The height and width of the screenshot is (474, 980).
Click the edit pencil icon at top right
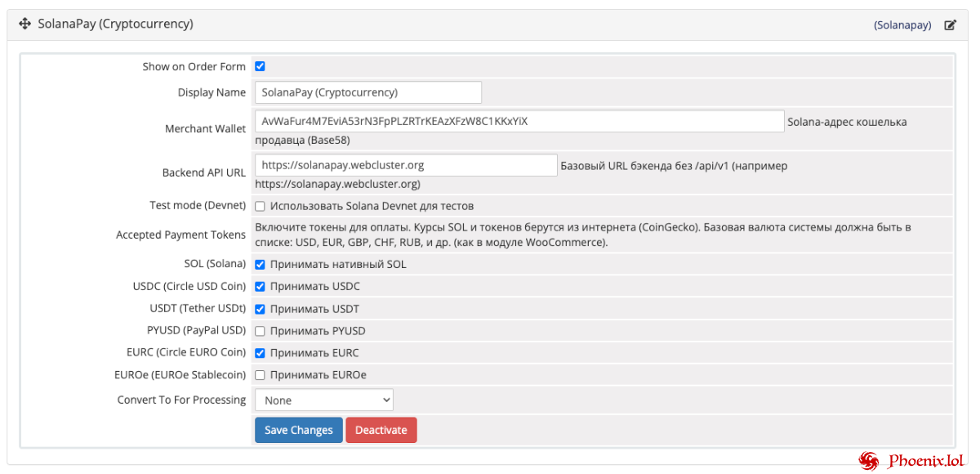coord(950,25)
